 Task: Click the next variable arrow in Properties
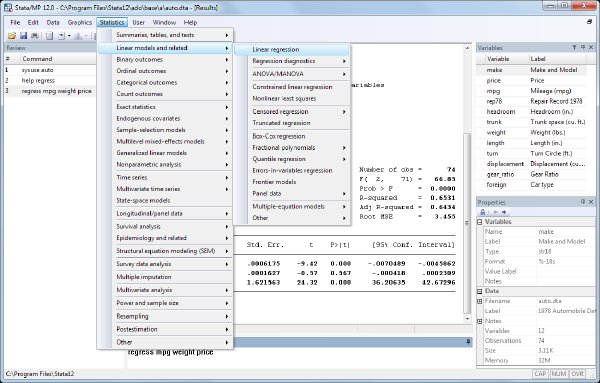pos(504,212)
